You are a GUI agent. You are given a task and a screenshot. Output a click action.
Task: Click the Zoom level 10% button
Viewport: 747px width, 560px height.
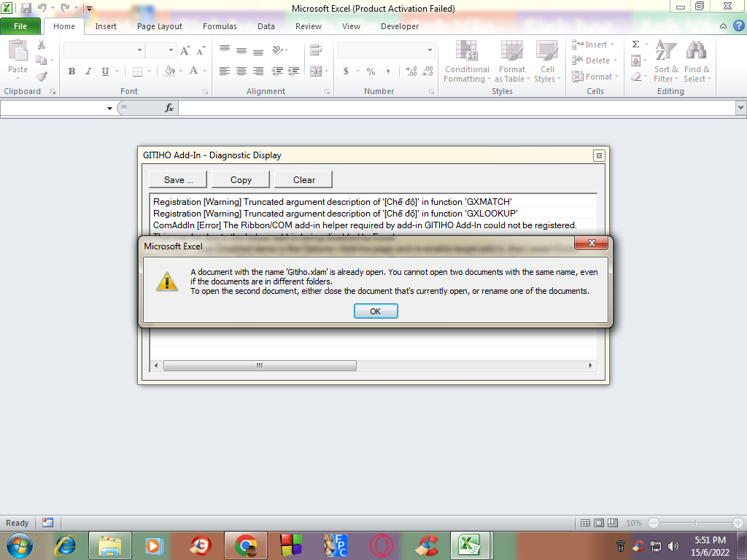tap(634, 522)
